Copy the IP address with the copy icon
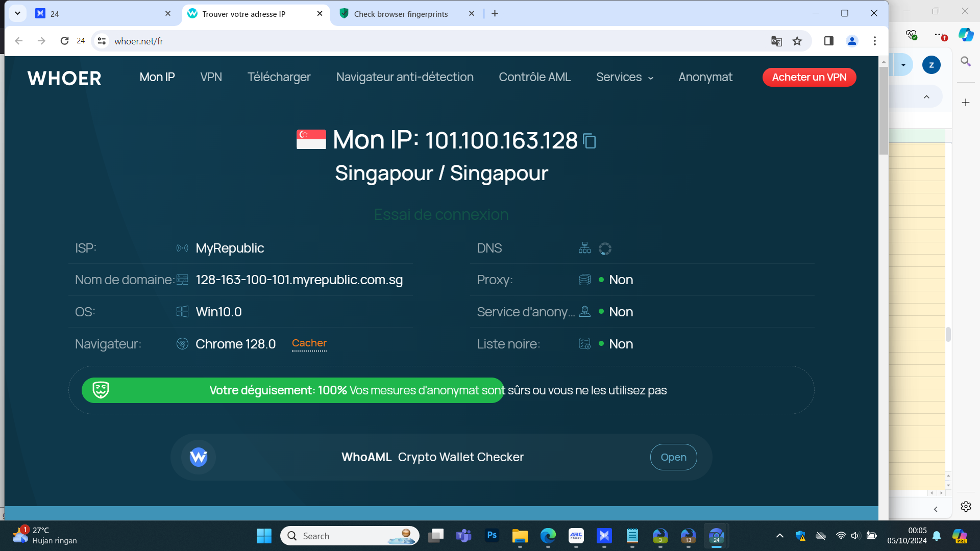 pyautogui.click(x=590, y=141)
